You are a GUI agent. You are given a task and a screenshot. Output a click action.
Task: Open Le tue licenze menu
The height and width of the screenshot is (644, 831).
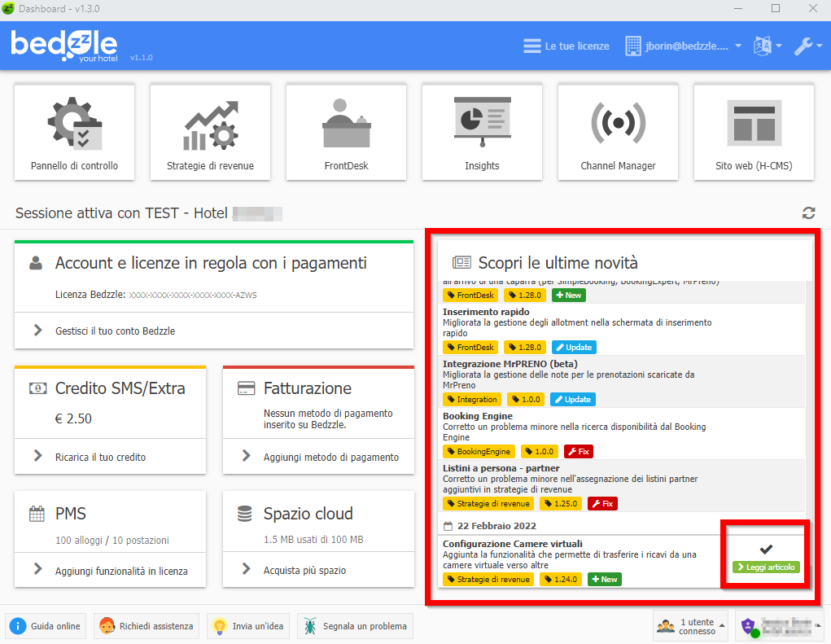pyautogui.click(x=566, y=46)
